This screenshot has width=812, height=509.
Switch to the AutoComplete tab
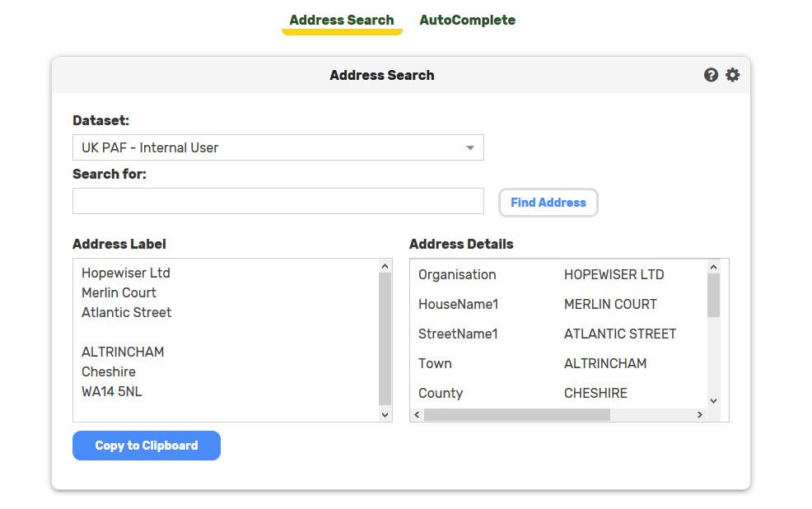[468, 21]
